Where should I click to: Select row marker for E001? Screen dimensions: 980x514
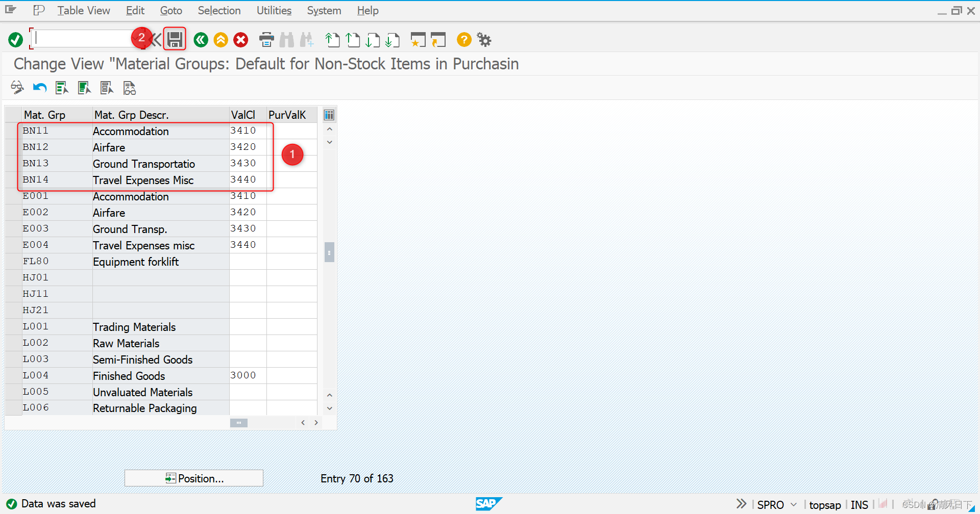[x=13, y=196]
